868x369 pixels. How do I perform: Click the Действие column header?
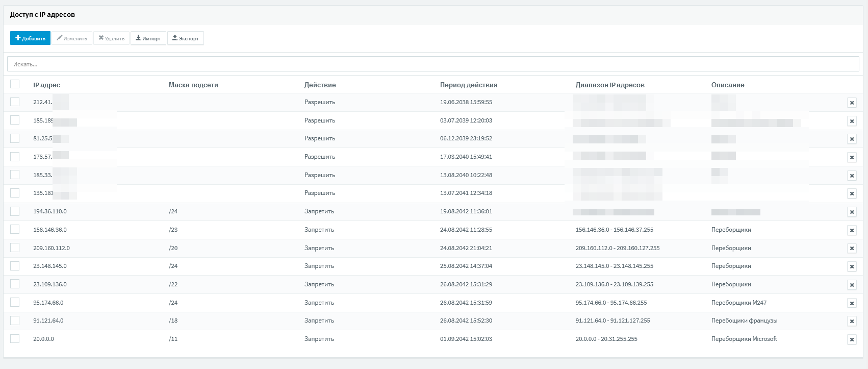click(x=320, y=85)
